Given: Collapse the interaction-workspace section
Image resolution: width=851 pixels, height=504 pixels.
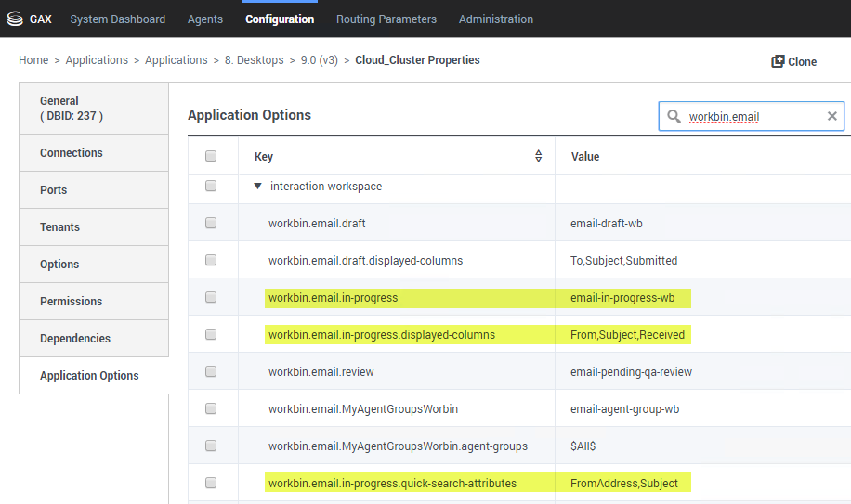Looking at the screenshot, I should 257,187.
